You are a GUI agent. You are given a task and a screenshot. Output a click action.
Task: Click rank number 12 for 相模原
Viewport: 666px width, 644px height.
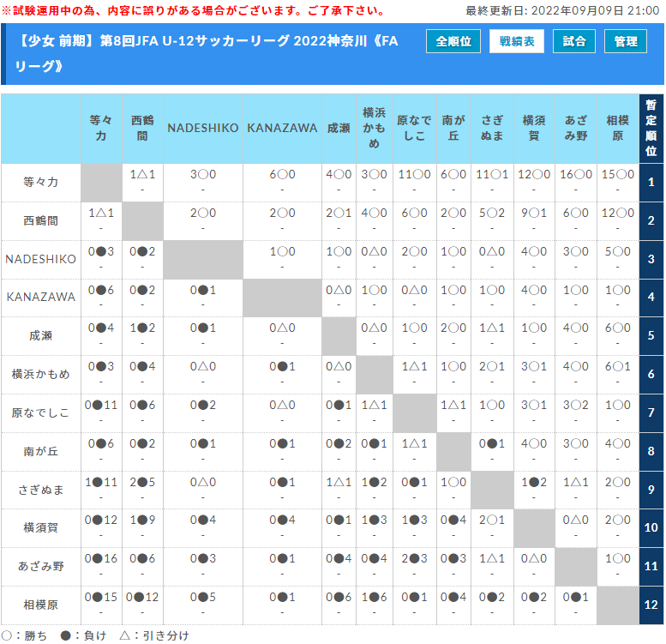[651, 605]
